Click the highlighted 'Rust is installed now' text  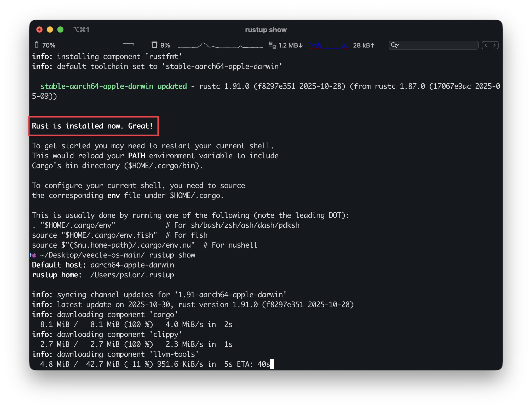[x=92, y=126]
